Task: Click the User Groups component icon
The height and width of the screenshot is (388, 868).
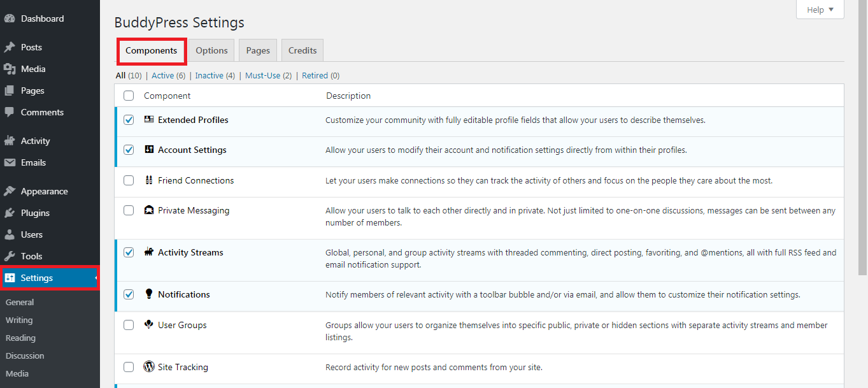Action: pos(149,325)
